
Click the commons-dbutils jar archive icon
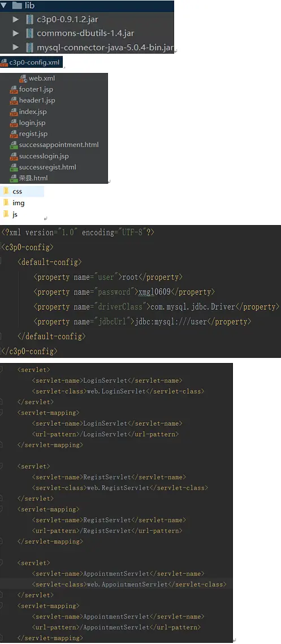(29, 34)
